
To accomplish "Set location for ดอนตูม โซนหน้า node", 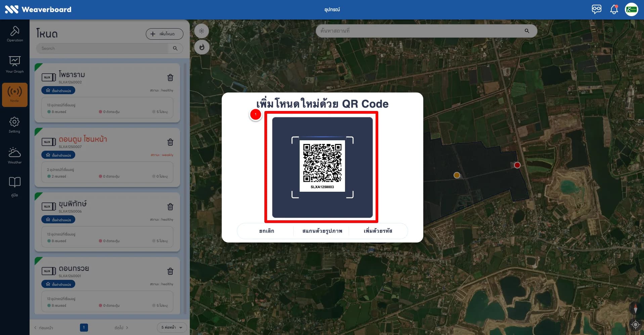I will [58, 155].
